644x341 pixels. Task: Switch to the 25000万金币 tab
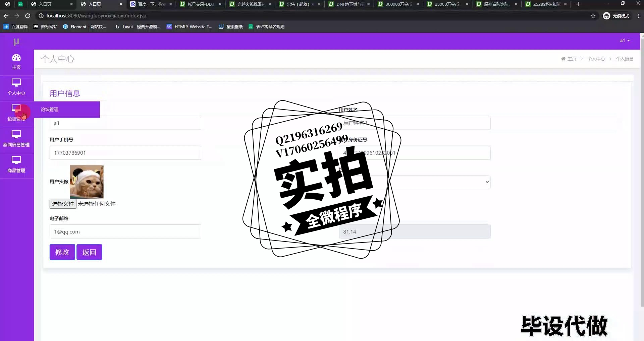(x=447, y=4)
